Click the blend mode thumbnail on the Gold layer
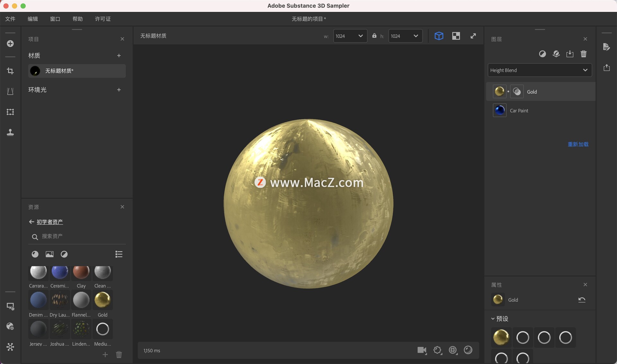Viewport: 617px width, 364px height. point(516,91)
